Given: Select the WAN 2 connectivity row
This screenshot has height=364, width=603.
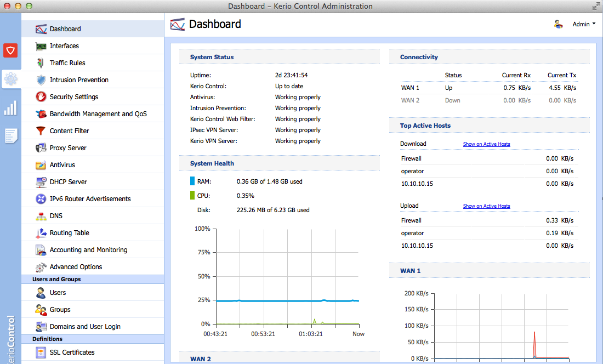Looking at the screenshot, I should point(489,100).
